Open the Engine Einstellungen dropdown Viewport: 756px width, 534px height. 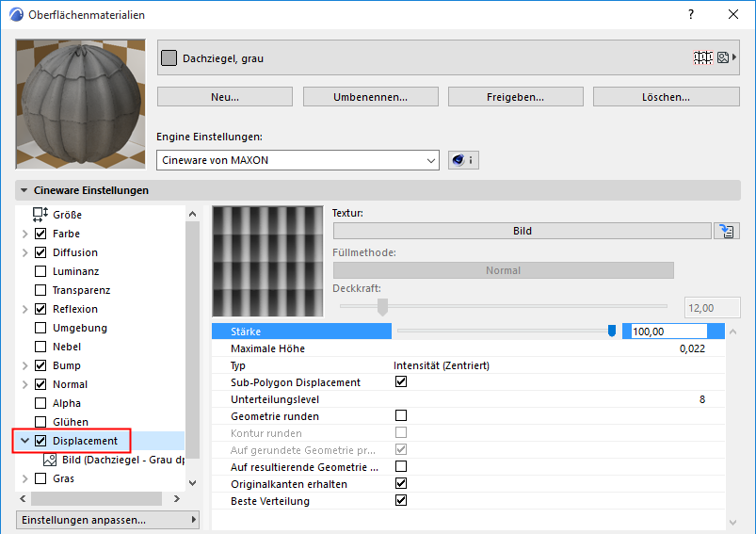tap(298, 160)
